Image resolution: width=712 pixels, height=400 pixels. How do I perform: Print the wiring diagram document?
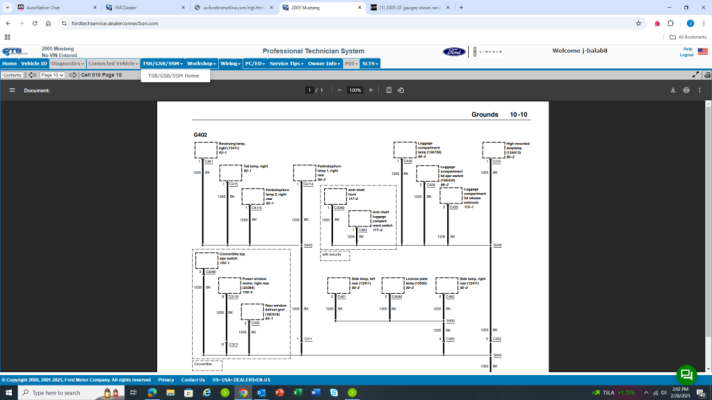(686, 90)
